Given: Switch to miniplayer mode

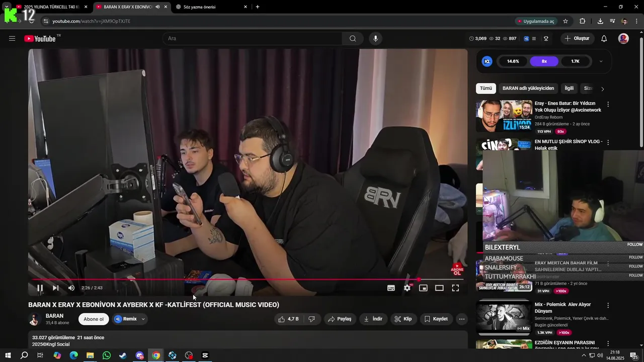Looking at the screenshot, I should click(423, 288).
